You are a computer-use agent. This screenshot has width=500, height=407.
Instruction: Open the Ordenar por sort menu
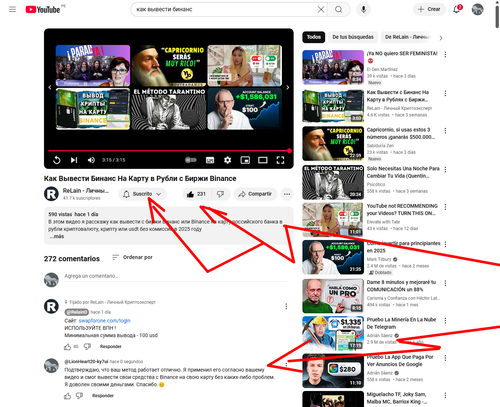coord(133,257)
